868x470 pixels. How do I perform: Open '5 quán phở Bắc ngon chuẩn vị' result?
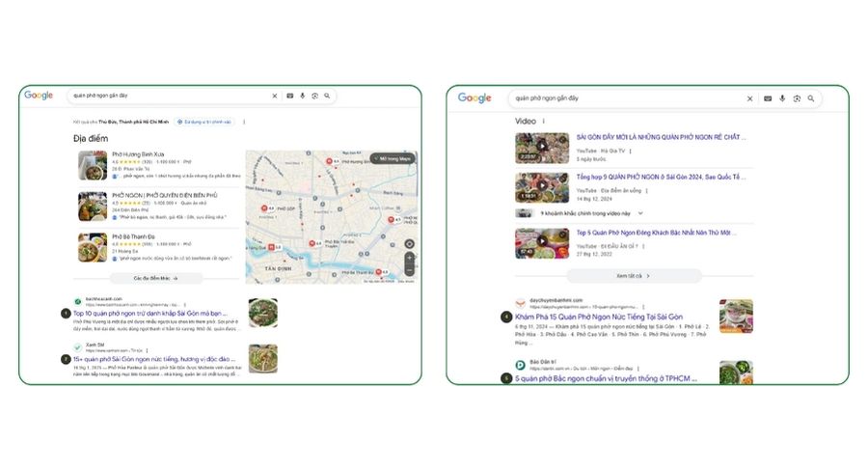[606, 378]
